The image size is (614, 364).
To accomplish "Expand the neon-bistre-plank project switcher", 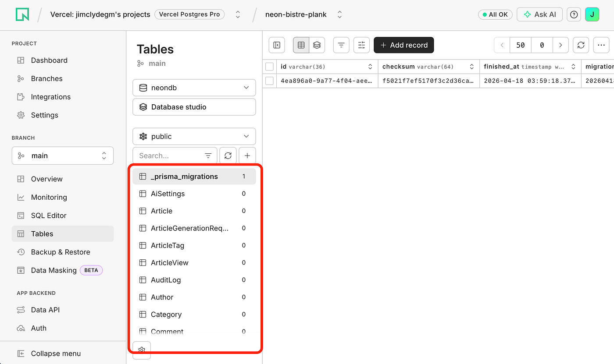I will 339,14.
